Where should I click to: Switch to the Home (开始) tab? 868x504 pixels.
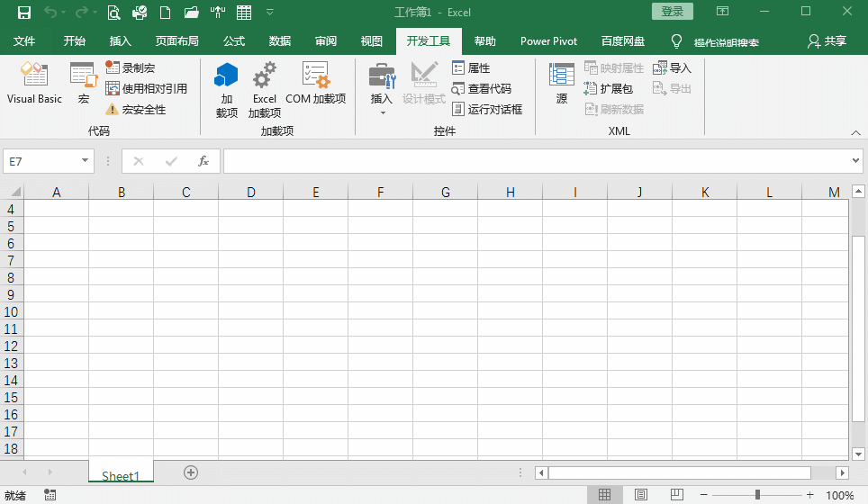[x=74, y=41]
